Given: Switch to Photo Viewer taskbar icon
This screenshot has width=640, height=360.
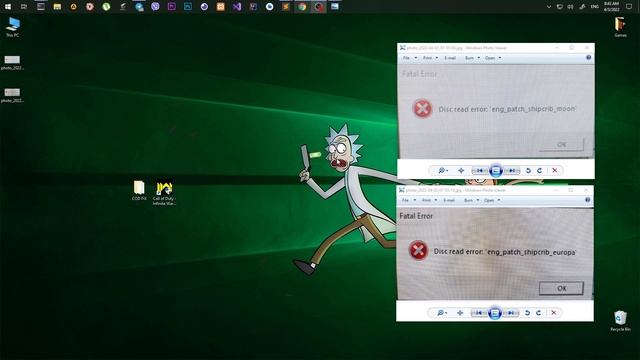Looking at the screenshot, I should point(335,7).
